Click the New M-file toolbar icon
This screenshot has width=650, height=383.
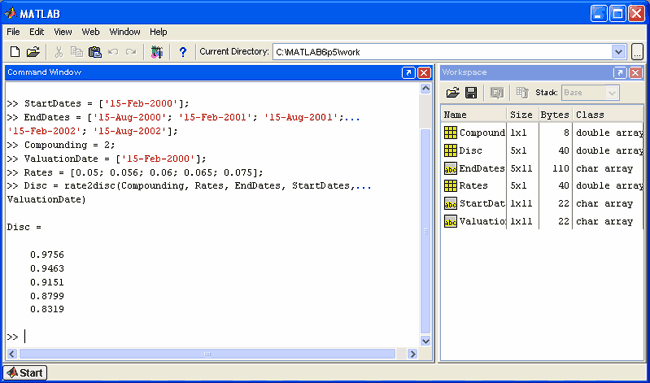[x=15, y=52]
